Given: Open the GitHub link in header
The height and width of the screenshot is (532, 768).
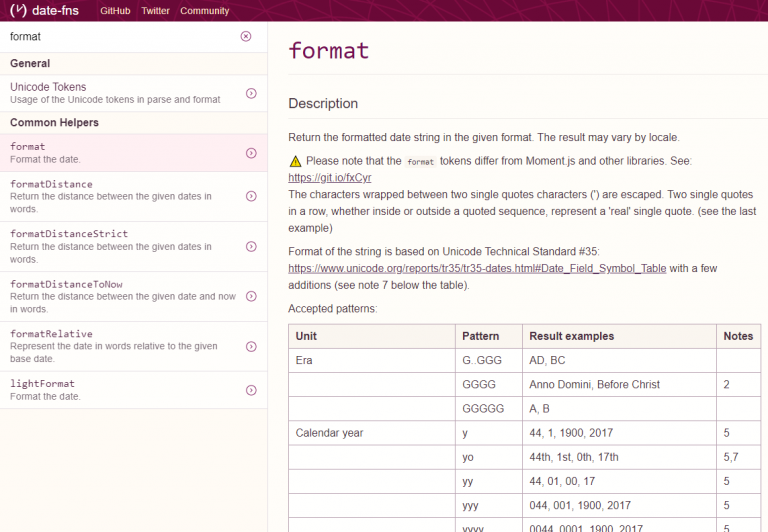Looking at the screenshot, I should coord(115,11).
